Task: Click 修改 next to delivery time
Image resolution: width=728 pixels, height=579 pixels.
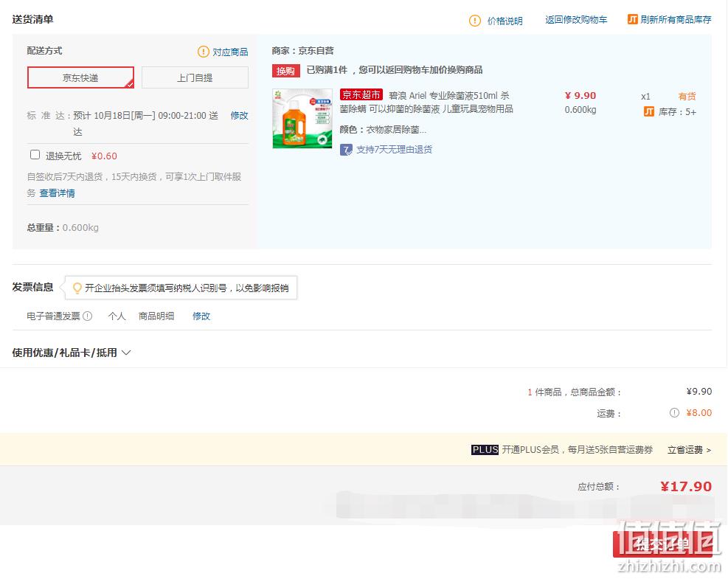Action: (239, 115)
